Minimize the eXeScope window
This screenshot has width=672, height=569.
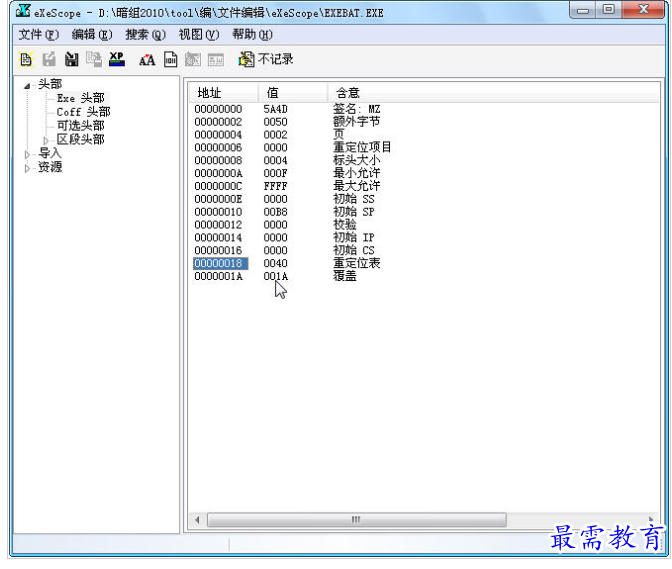(x=583, y=10)
